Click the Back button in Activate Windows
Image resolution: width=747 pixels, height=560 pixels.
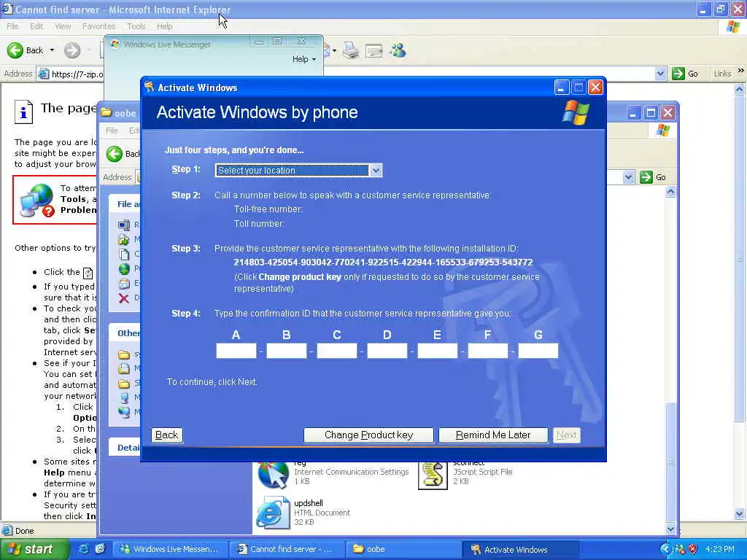(x=167, y=435)
